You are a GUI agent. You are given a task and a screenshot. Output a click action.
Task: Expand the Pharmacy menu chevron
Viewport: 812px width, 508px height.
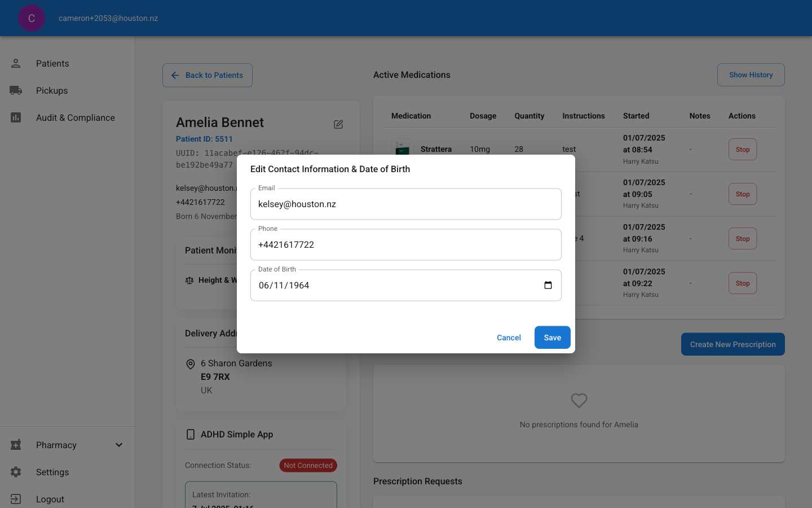point(119,445)
